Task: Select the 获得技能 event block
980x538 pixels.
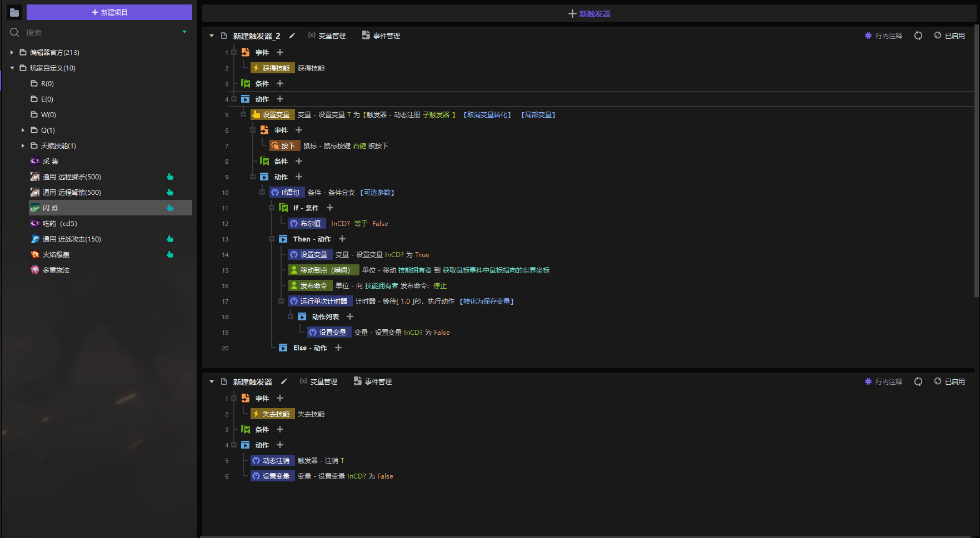Action: point(272,68)
